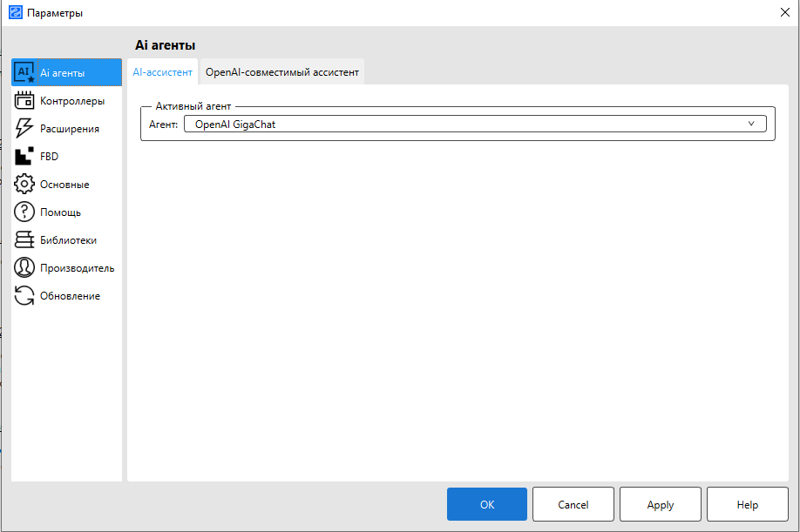Click the OK button
The width and height of the screenshot is (800, 532).
coord(487,504)
